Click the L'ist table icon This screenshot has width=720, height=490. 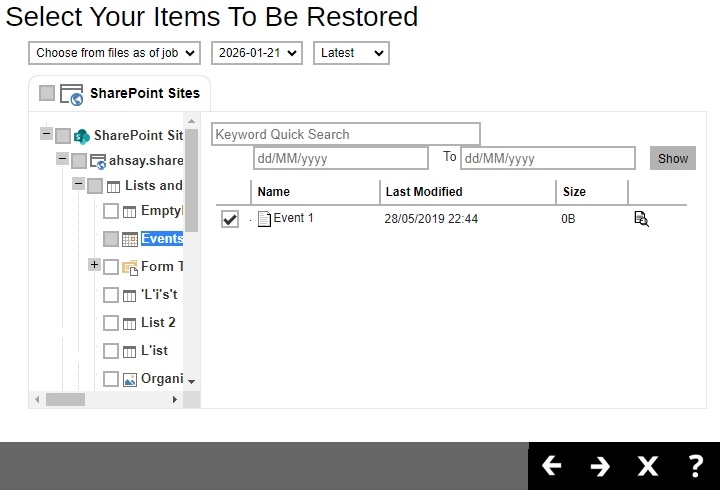(x=129, y=352)
